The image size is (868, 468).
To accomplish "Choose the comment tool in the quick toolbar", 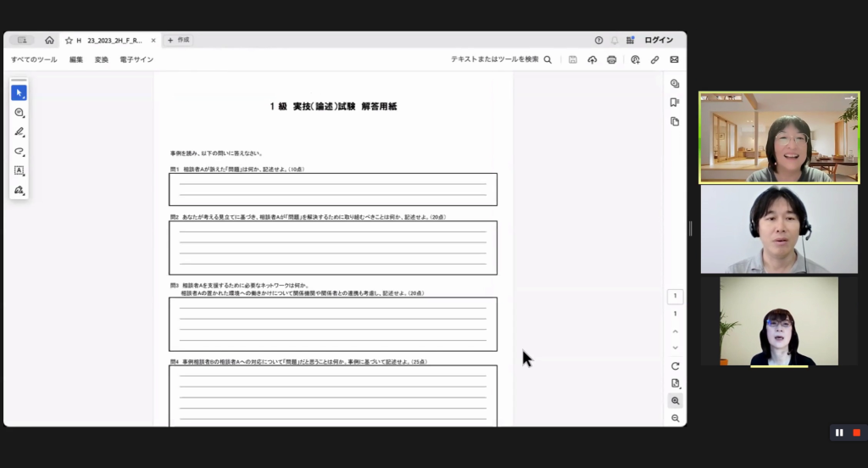I will 19,112.
